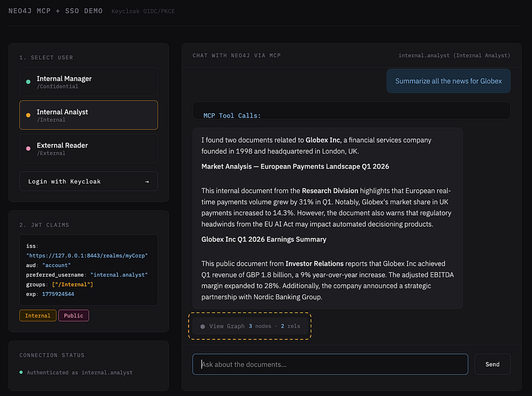Viewport: 532px width, 396px height.
Task: Click the Public access badge
Action: tap(74, 316)
